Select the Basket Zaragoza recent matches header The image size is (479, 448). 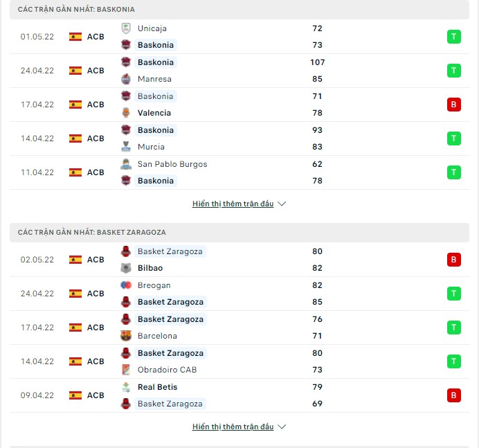239,233
